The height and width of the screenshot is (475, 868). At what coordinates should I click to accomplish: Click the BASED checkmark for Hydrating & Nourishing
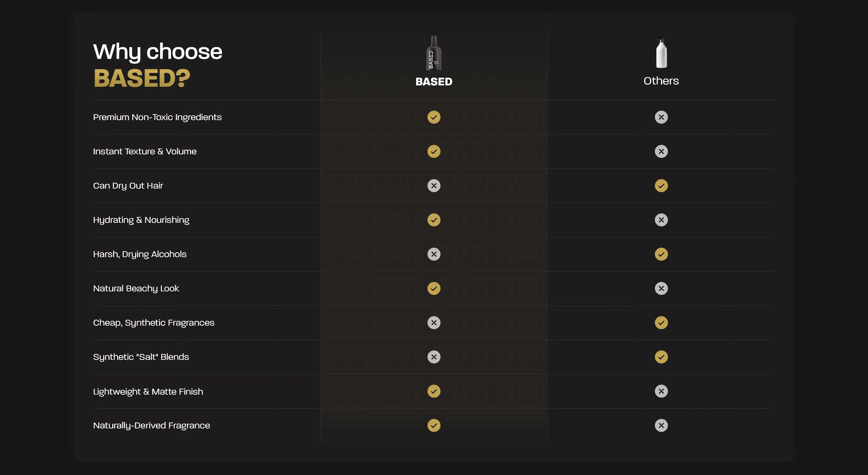coord(434,220)
